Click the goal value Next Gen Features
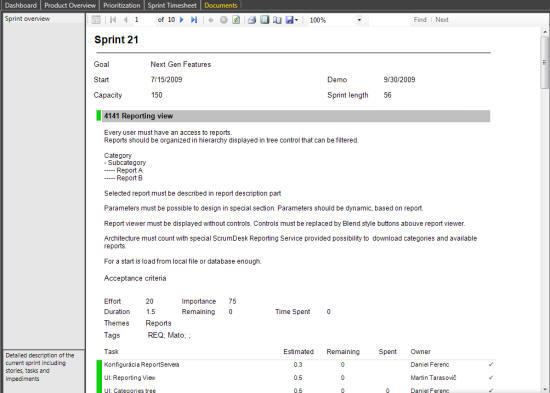 pos(181,64)
